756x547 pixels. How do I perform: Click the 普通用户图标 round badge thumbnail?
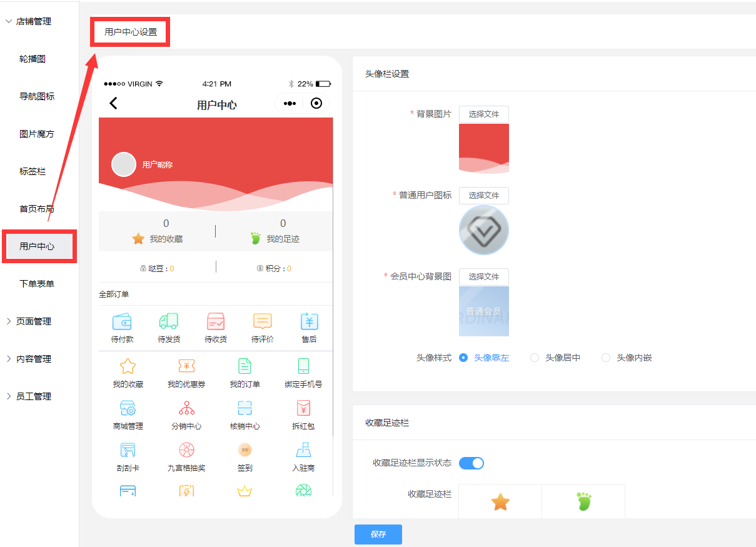click(x=484, y=230)
